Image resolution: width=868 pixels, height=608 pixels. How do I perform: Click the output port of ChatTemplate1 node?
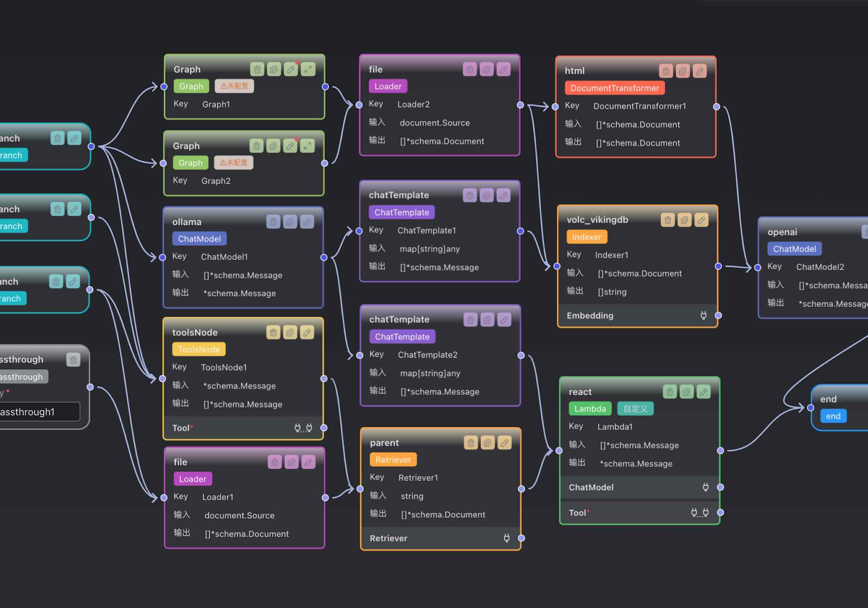[x=521, y=231]
